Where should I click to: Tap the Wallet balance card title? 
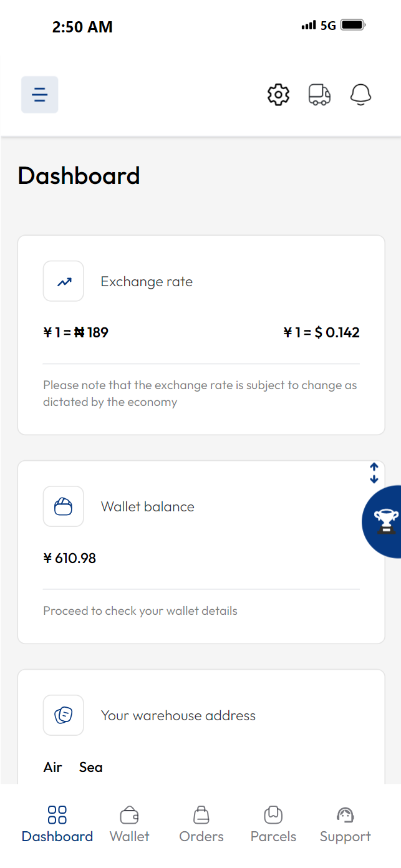(x=148, y=507)
